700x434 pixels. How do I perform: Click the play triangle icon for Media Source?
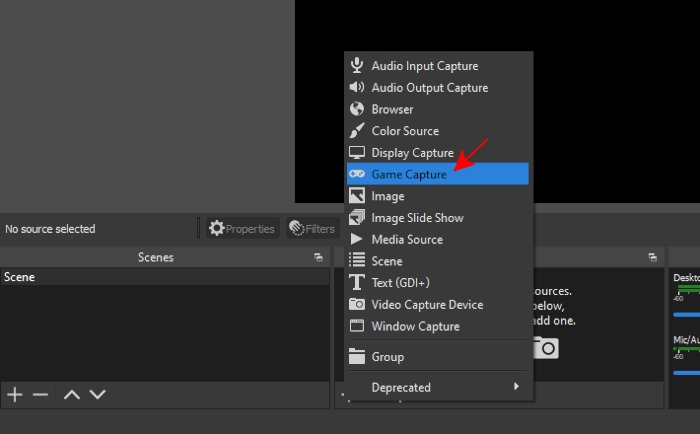[x=356, y=239]
